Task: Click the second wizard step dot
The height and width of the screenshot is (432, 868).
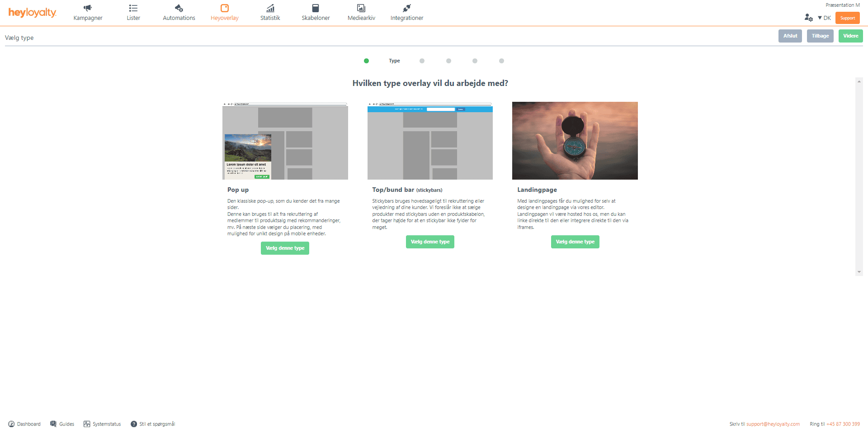Action: point(422,61)
